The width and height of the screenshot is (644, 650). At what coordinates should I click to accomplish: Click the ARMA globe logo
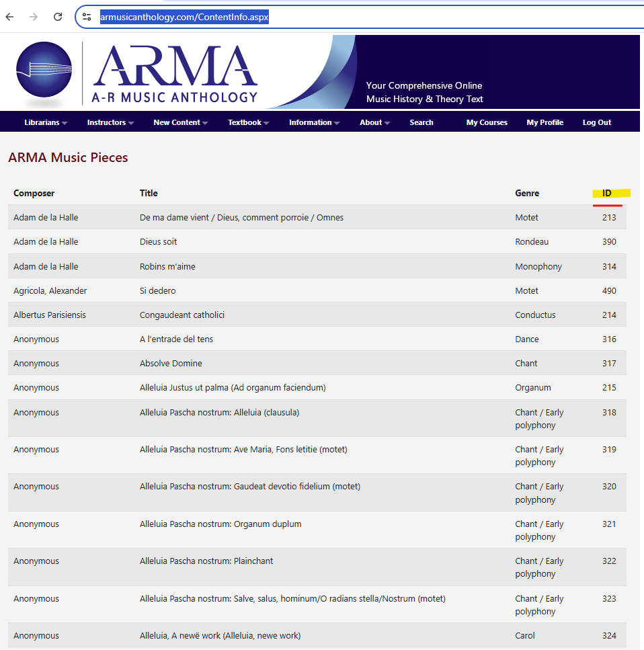point(44,70)
